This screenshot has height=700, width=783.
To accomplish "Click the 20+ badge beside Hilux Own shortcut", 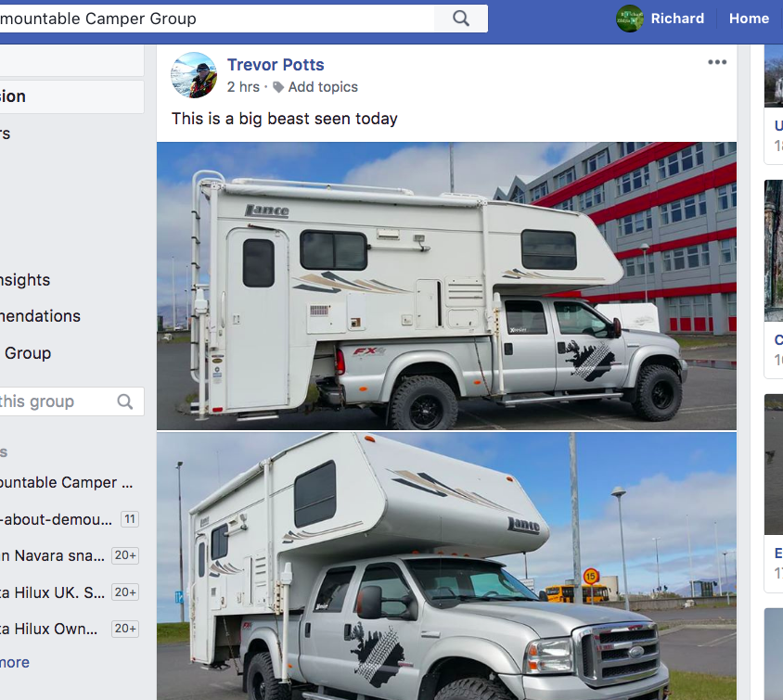I will [125, 629].
